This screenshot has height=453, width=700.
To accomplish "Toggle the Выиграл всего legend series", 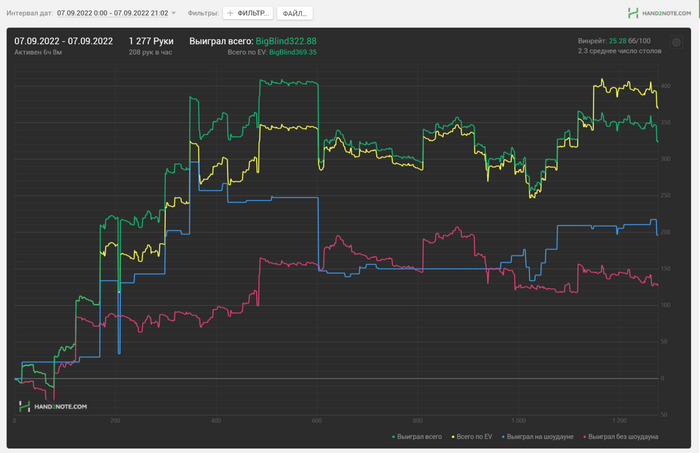I will (417, 436).
